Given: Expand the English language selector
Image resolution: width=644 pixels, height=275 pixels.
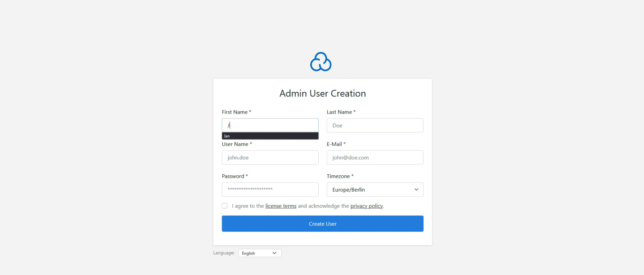Looking at the screenshot, I should pos(260,253).
